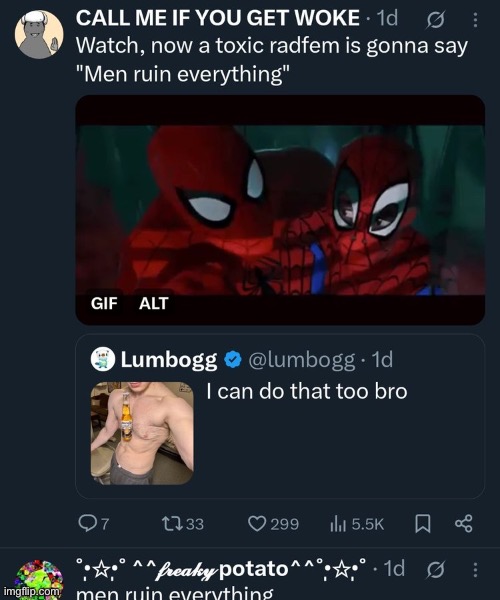Open CALL ME IF YOU GET WOKE avatar

[39, 35]
